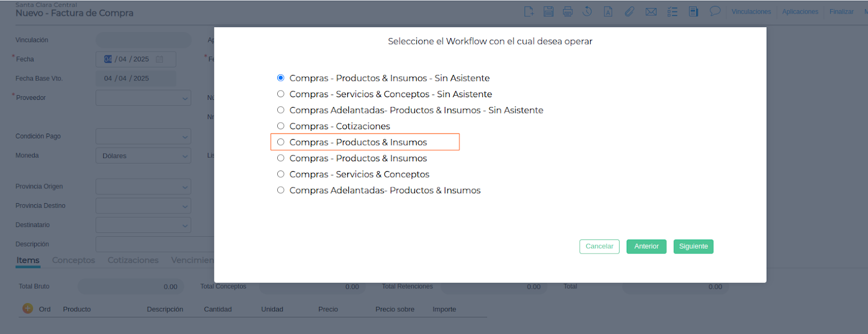
Task: Click the Anterior button
Action: (646, 247)
